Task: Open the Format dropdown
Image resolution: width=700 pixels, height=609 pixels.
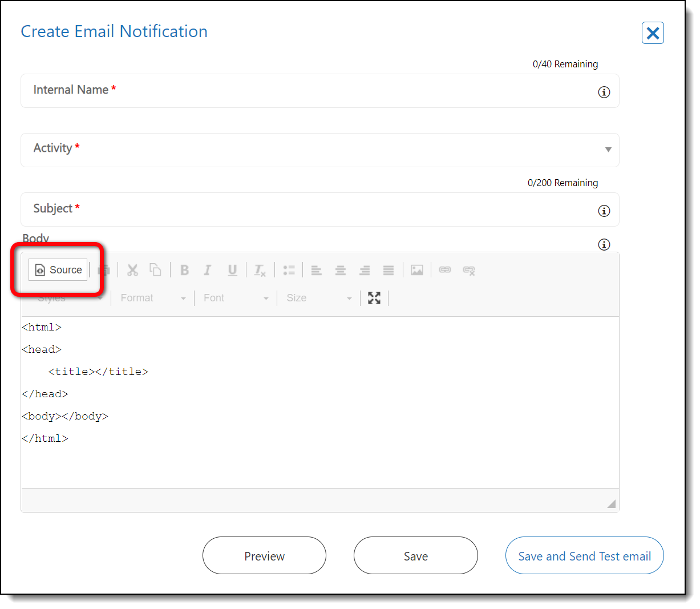Action: click(x=153, y=298)
